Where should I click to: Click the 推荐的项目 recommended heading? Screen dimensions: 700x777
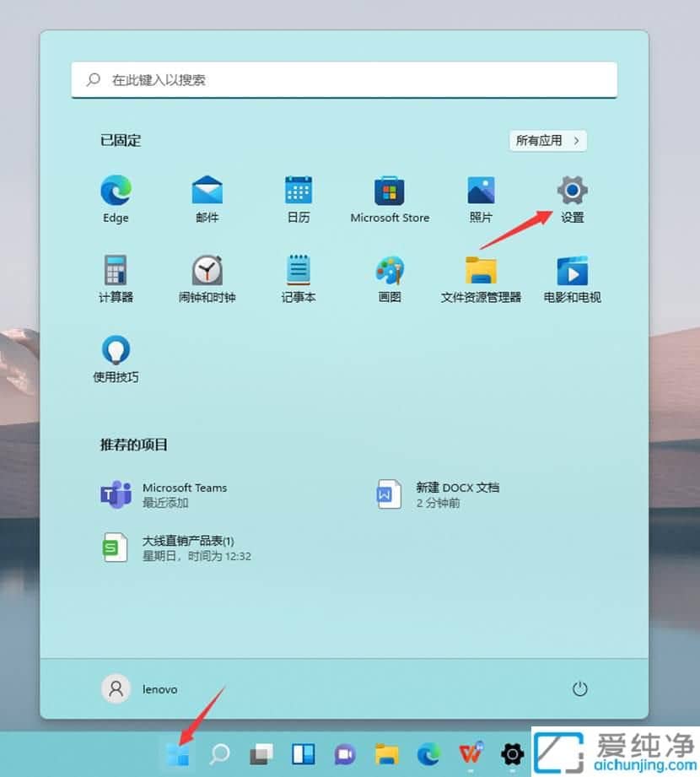(x=134, y=445)
